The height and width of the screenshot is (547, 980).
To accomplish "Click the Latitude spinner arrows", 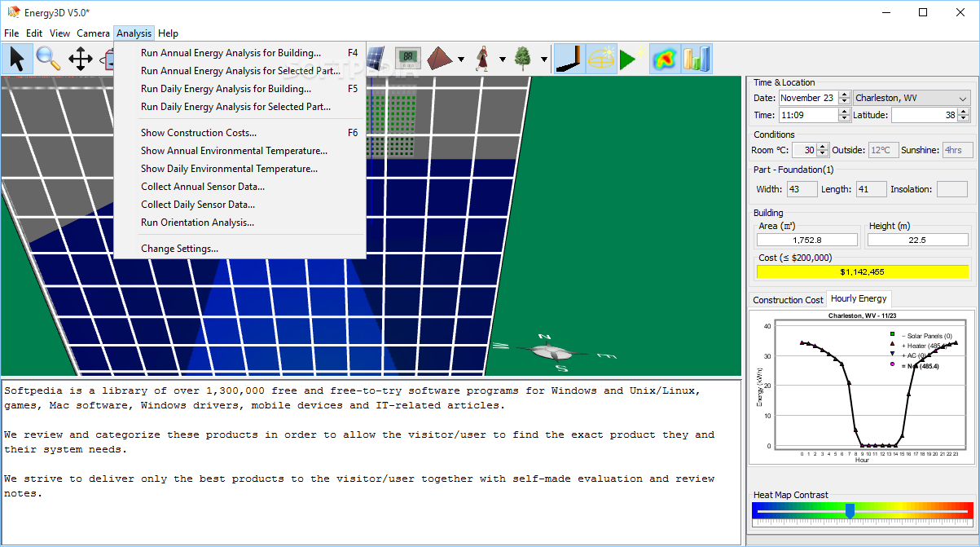I will point(964,116).
